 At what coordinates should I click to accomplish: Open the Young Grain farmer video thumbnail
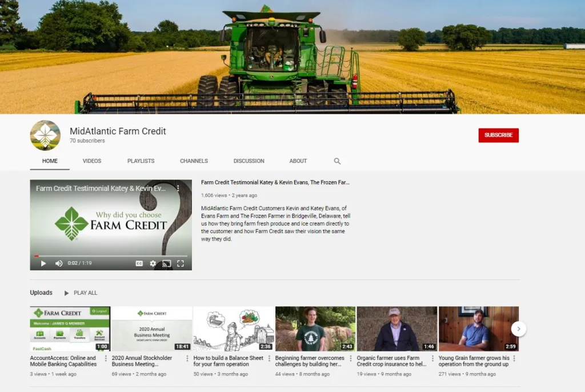coord(479,329)
